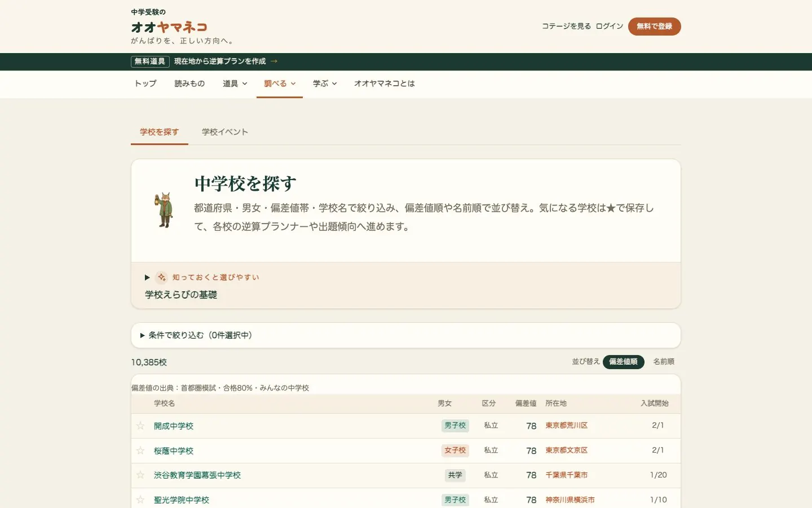Open the 調べる dropdown menu

pos(280,84)
